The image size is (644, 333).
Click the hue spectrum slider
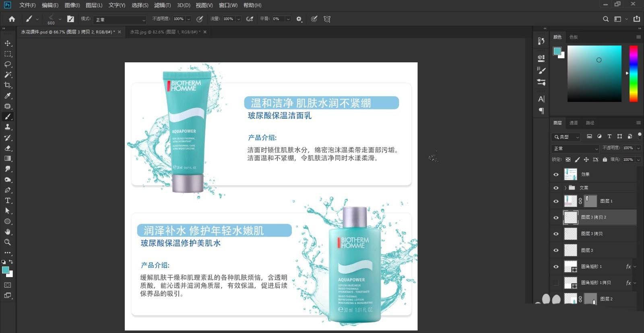[x=634, y=74]
